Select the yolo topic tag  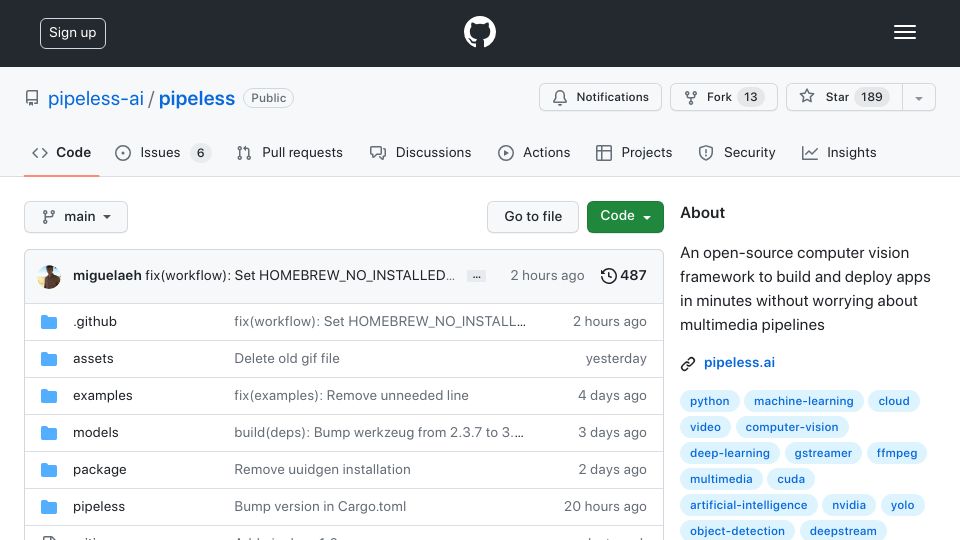(902, 505)
